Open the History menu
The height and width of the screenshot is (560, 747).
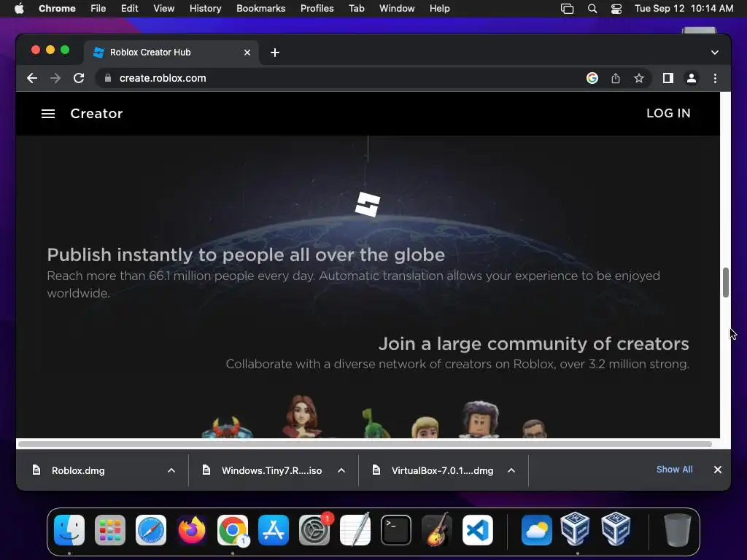click(205, 9)
